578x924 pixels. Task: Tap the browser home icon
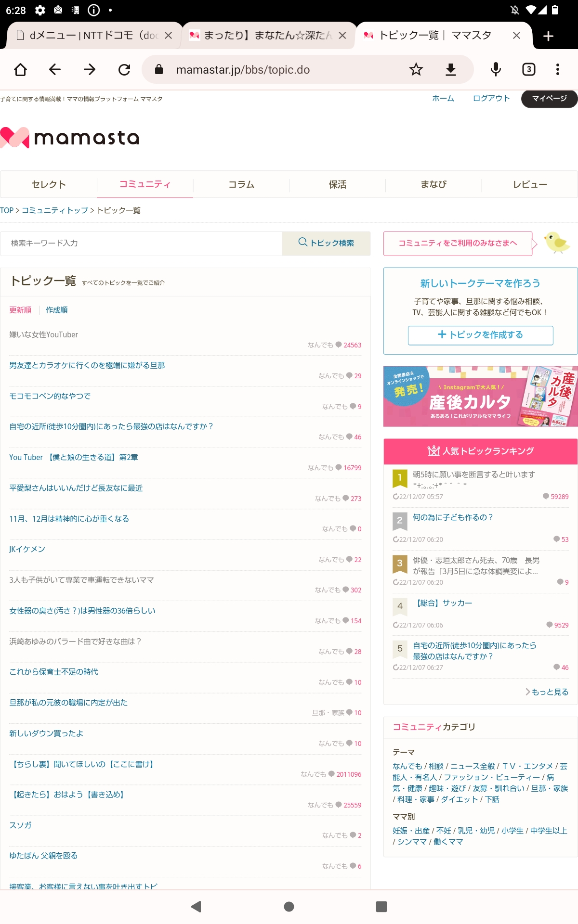tap(21, 70)
